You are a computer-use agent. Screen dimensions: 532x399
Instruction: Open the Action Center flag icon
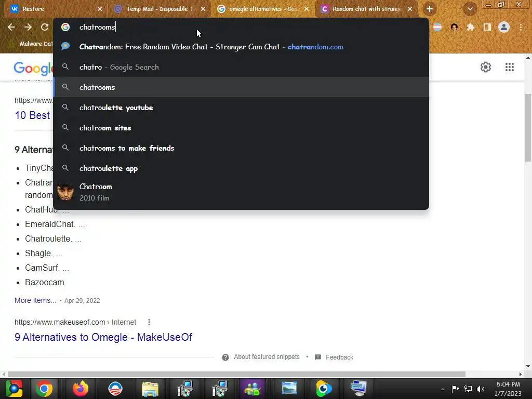coord(455,389)
